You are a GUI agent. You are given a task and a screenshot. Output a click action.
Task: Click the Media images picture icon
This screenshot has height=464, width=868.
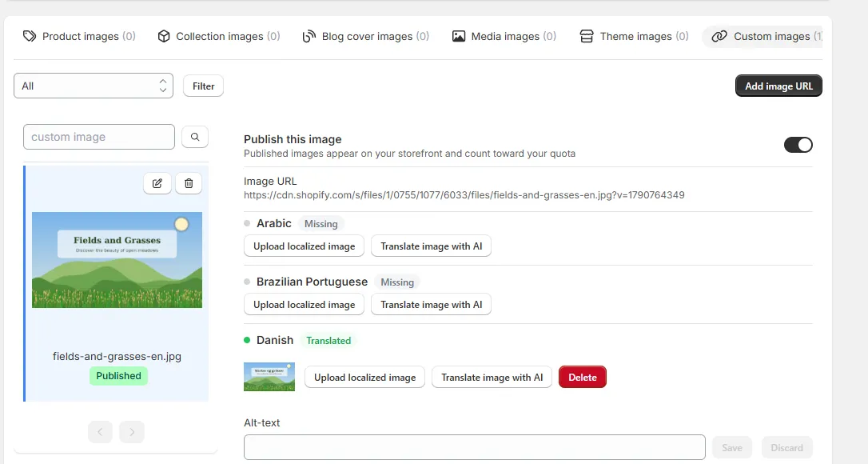458,37
